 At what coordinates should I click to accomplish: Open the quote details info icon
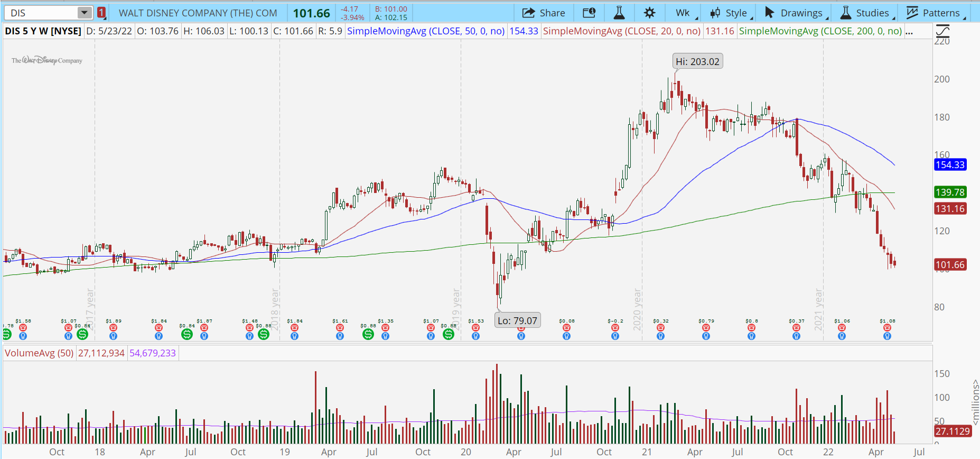[589, 13]
